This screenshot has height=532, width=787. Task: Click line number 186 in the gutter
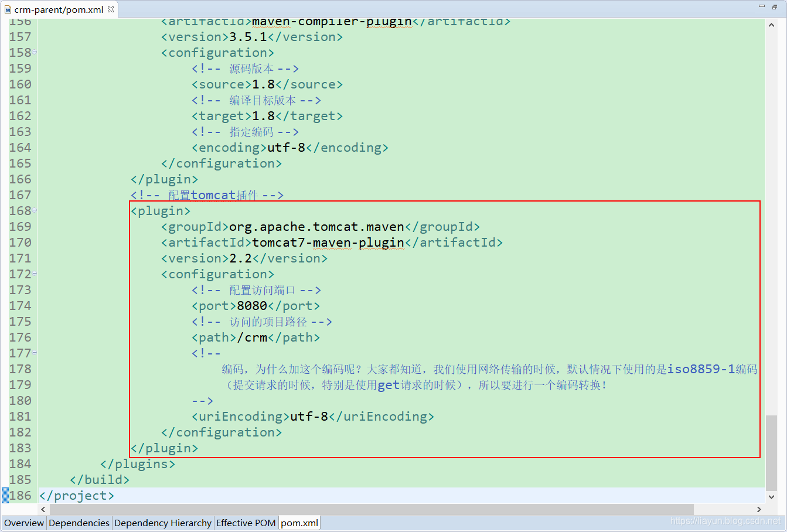click(21, 496)
